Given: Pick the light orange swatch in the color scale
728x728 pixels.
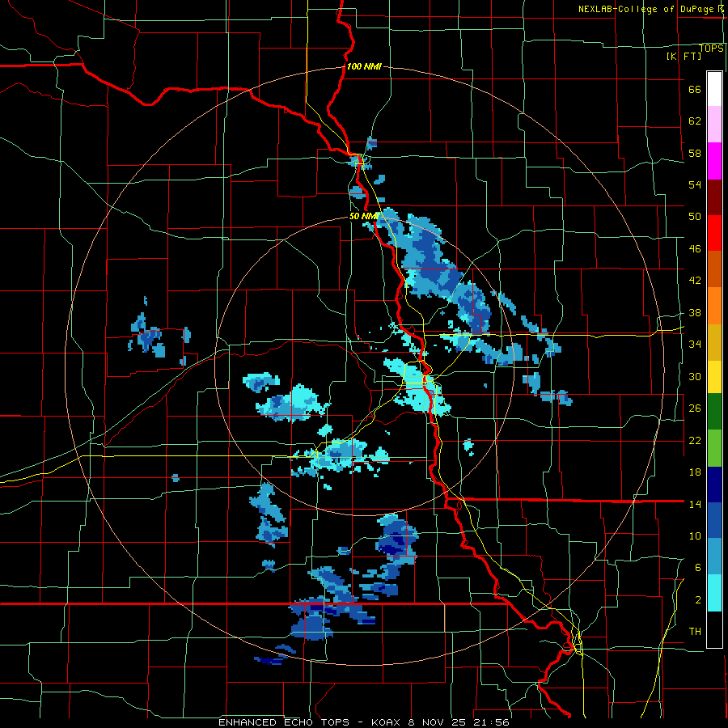Looking at the screenshot, I should (x=714, y=306).
